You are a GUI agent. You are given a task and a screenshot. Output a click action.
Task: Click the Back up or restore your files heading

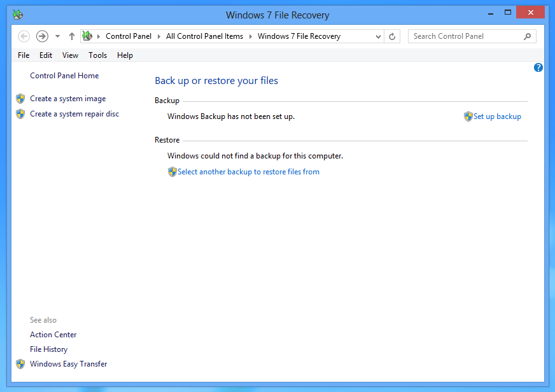(x=216, y=81)
